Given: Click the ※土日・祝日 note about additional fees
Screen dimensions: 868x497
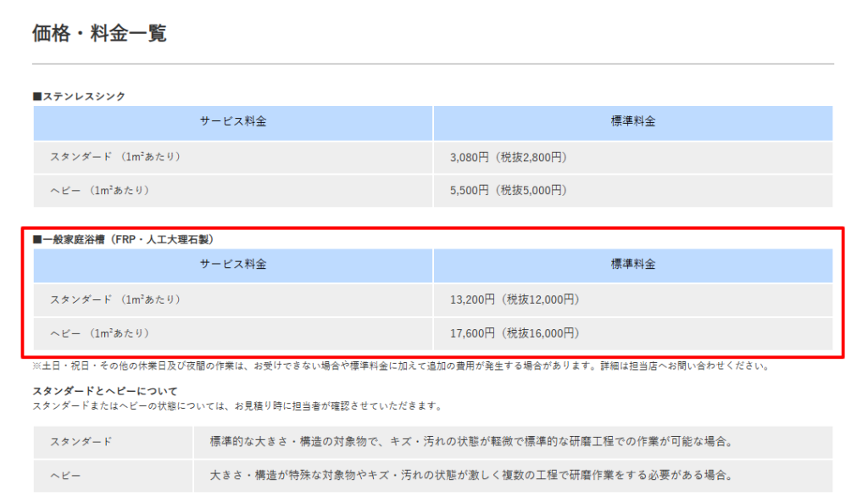Looking at the screenshot, I should [401, 366].
